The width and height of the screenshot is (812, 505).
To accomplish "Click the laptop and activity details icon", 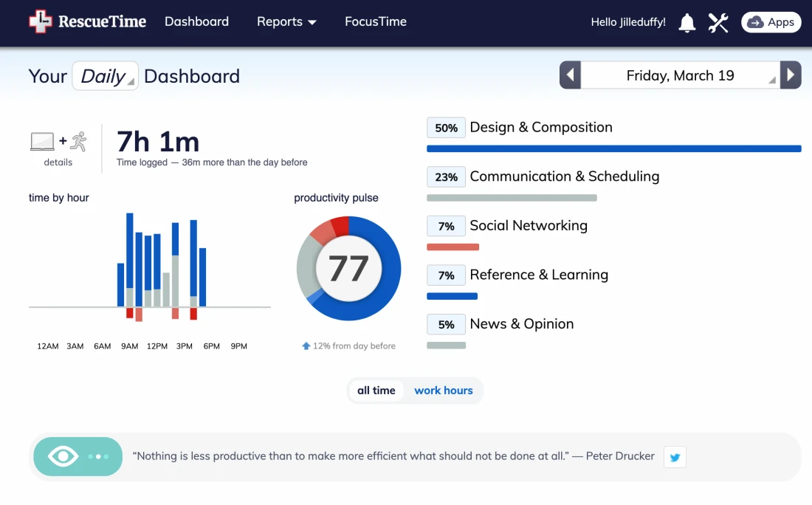I will click(58, 142).
